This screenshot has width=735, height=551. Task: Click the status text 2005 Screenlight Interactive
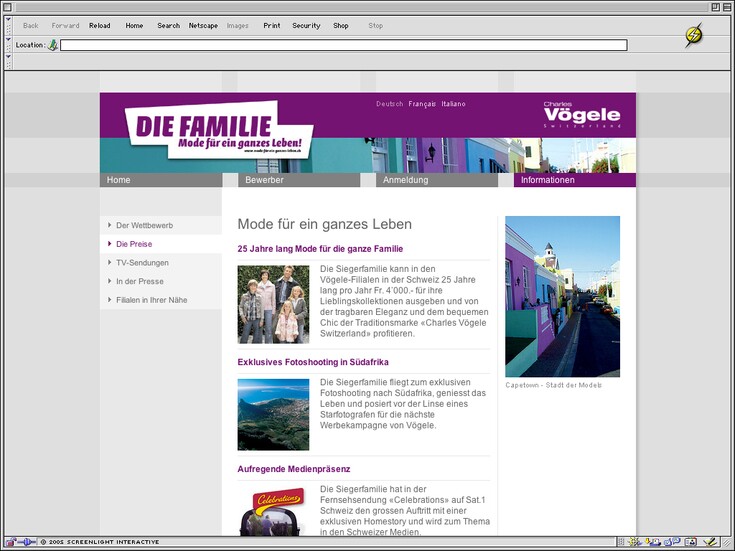point(100,542)
